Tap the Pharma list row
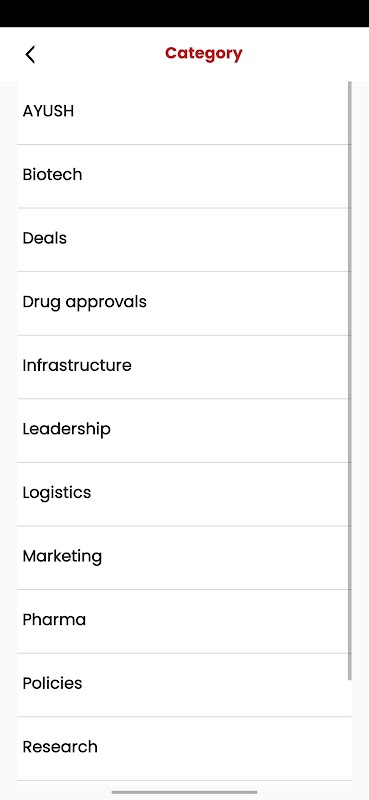Viewport: 369px width, 800px height. [184, 621]
